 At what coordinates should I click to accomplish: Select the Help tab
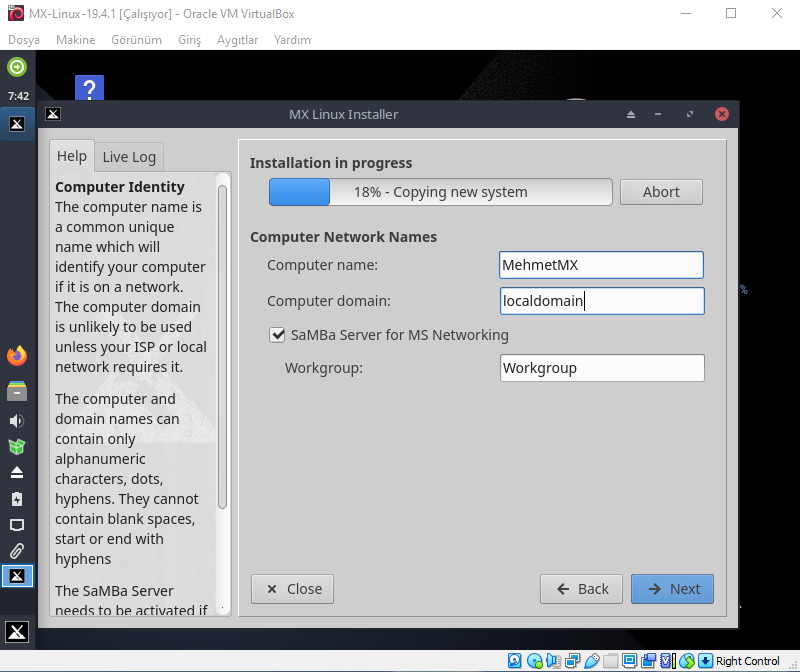72,156
